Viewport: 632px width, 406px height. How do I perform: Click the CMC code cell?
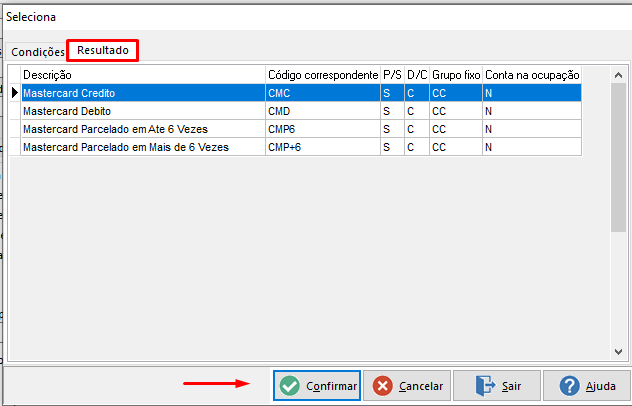[x=323, y=93]
